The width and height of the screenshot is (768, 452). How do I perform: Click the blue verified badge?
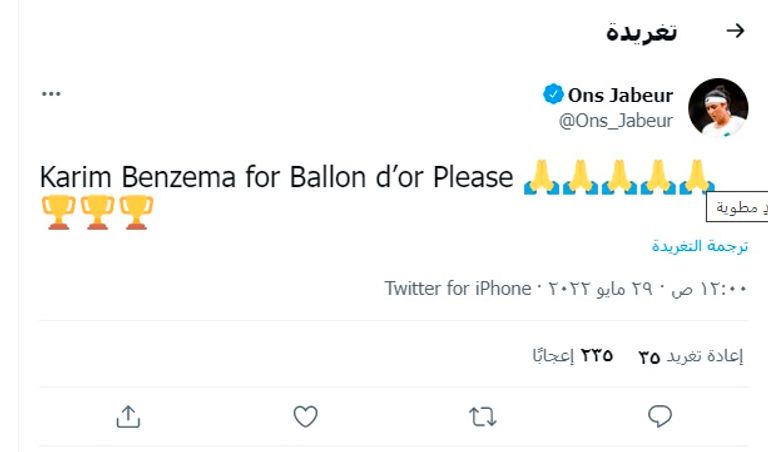point(553,95)
